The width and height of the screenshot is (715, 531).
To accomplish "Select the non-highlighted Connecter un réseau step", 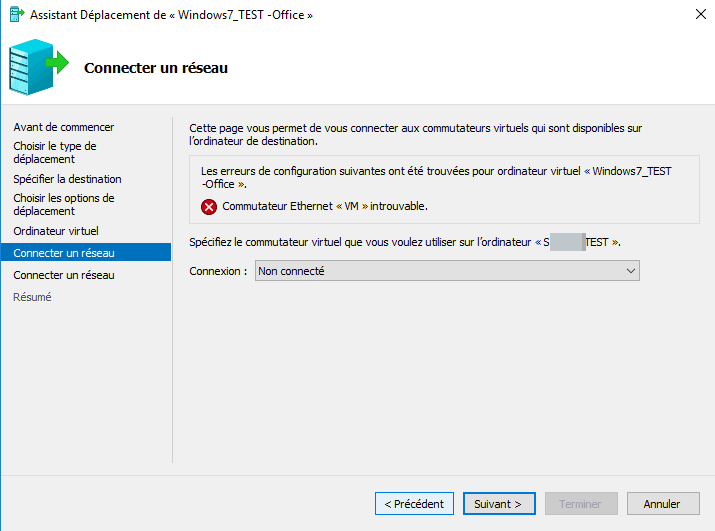I will (64, 275).
